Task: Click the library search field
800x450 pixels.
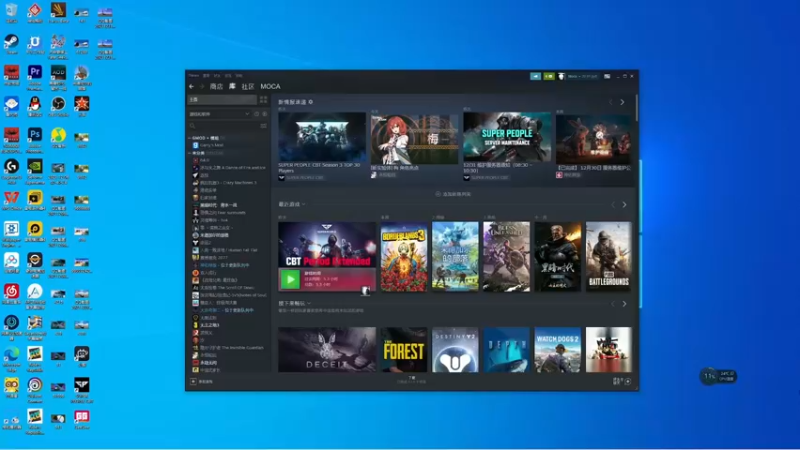Action: point(223,126)
